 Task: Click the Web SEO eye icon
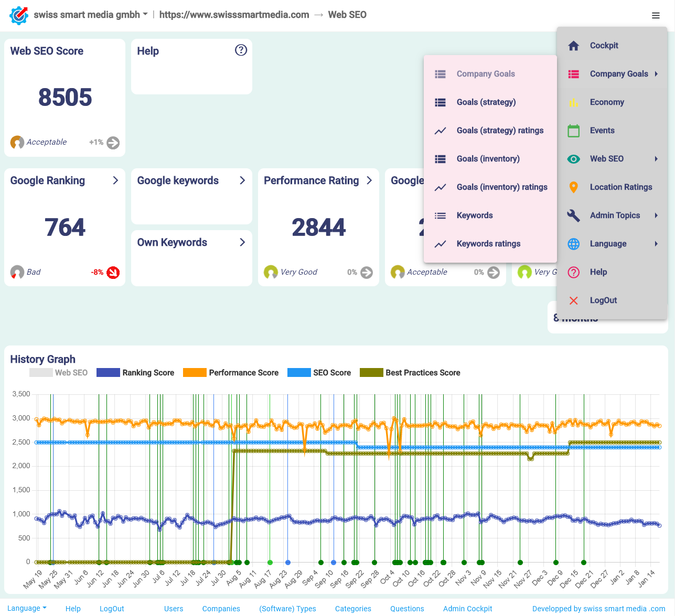(574, 159)
